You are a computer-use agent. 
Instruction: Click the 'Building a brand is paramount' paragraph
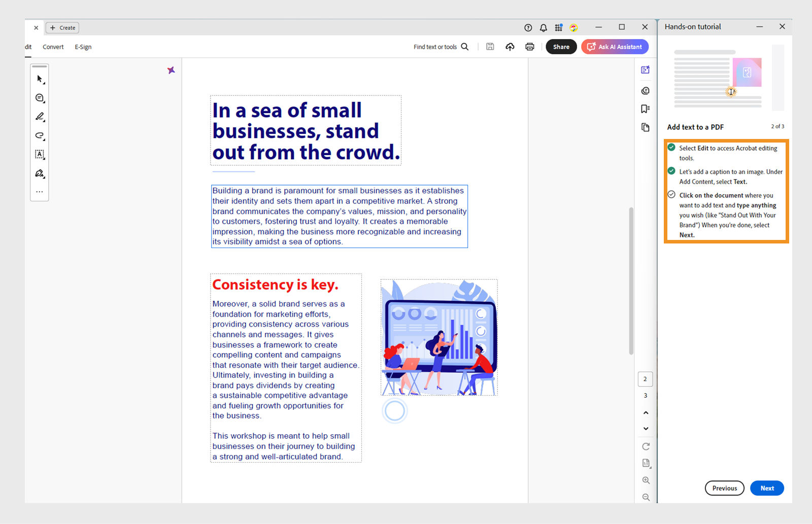[339, 216]
